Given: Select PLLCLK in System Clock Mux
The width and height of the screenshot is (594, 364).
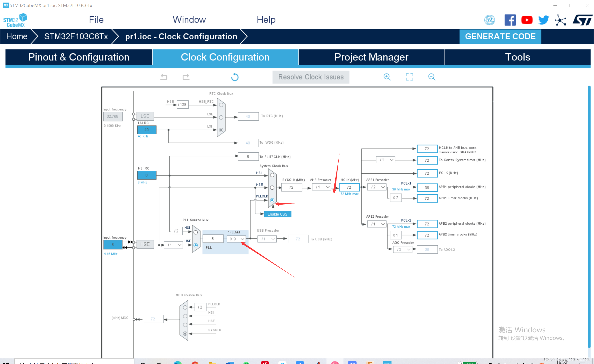Looking at the screenshot, I should tap(272, 200).
